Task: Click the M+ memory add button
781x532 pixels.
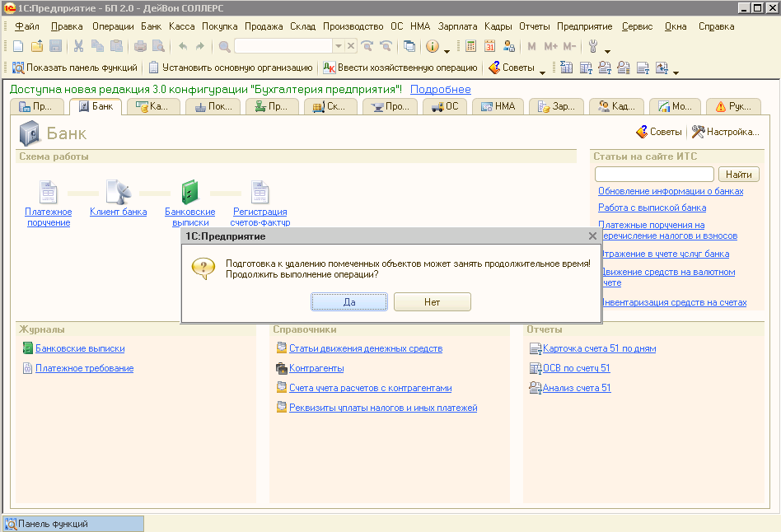Action: pyautogui.click(x=550, y=46)
